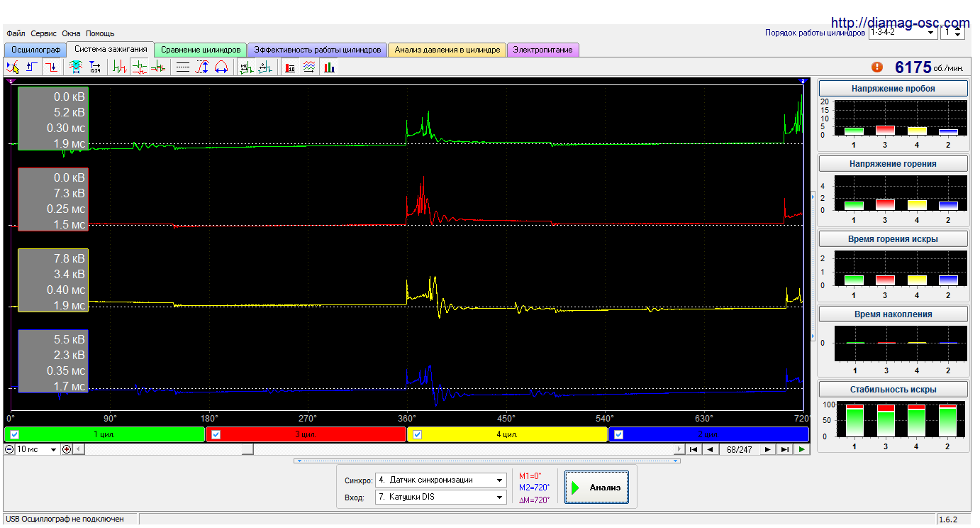
Task: Toggle the dashed horizontal lines icon
Action: pyautogui.click(x=182, y=67)
